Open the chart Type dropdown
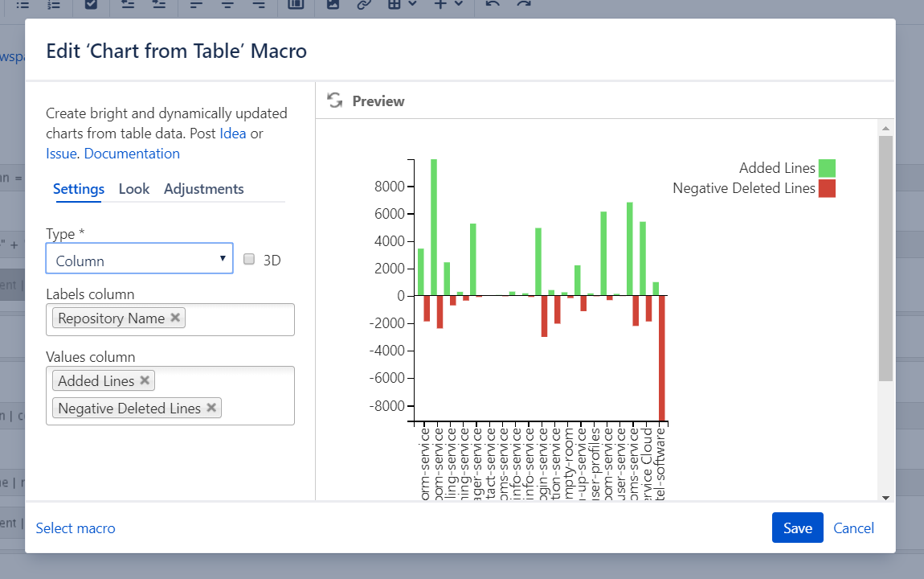Screen dimensions: 924x579 (138, 259)
